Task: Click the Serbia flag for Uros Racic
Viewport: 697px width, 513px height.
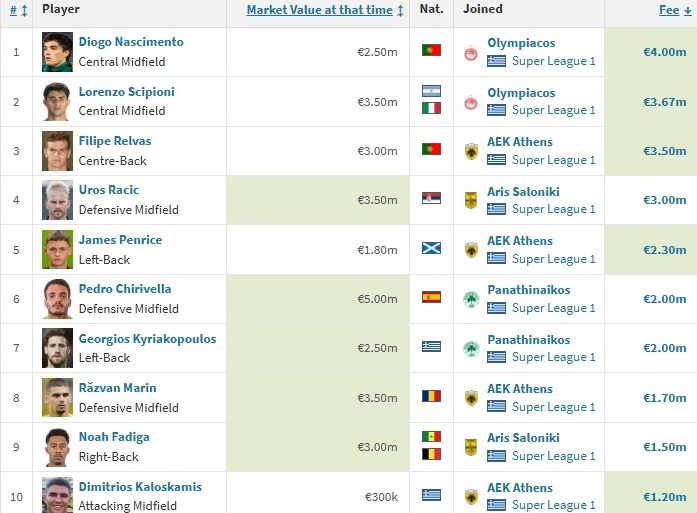Action: (431, 199)
